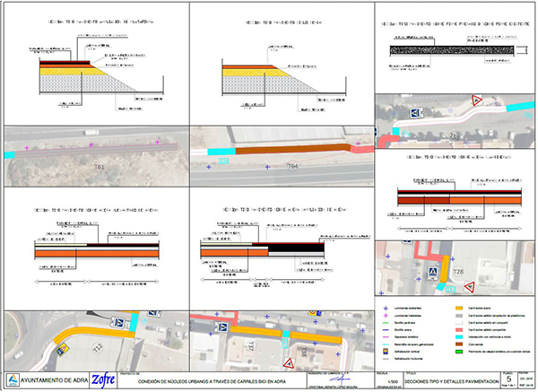538x392 pixels.
Task: Click the T28 section label on map
Action: 458,272
